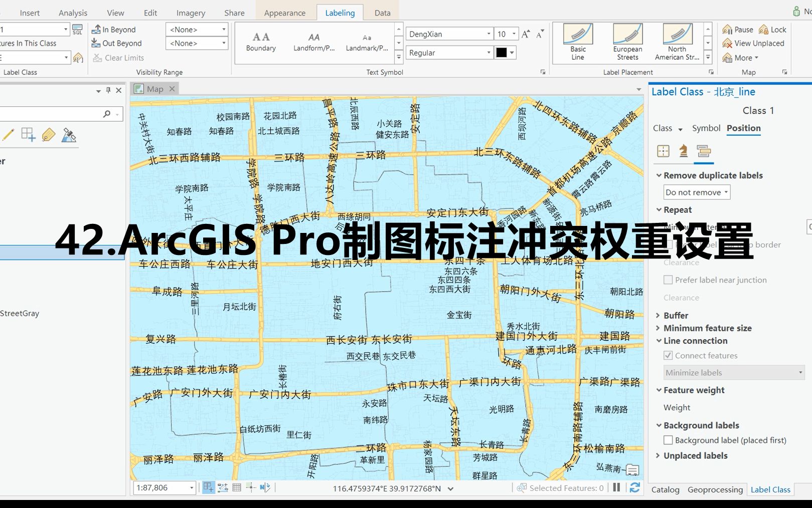Select the chess knight conflict resolution icon
This screenshot has height=508, width=812.
click(x=683, y=152)
